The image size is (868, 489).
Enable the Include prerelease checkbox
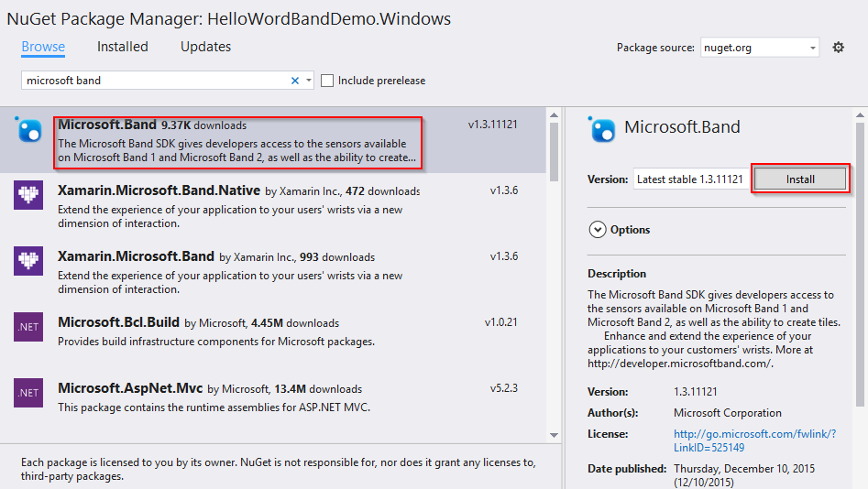coord(328,81)
